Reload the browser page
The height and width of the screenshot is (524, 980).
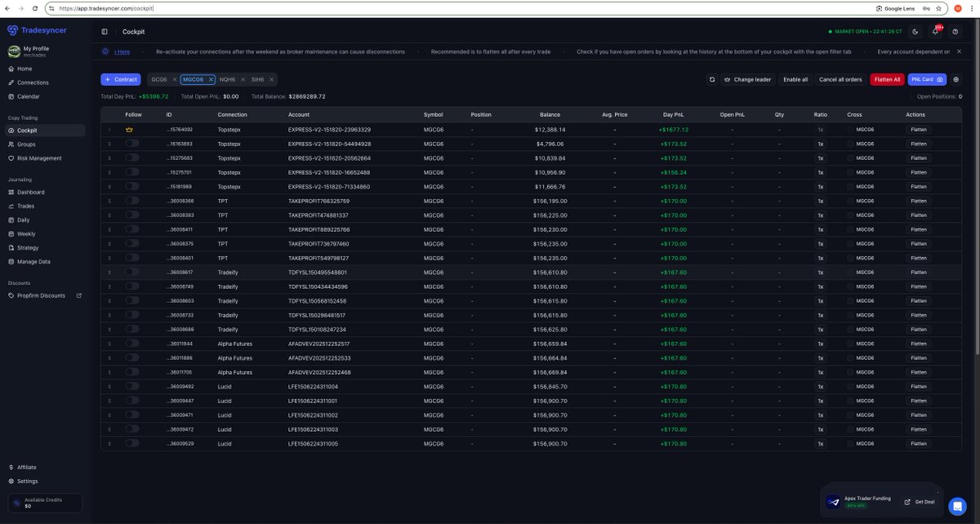[x=34, y=8]
